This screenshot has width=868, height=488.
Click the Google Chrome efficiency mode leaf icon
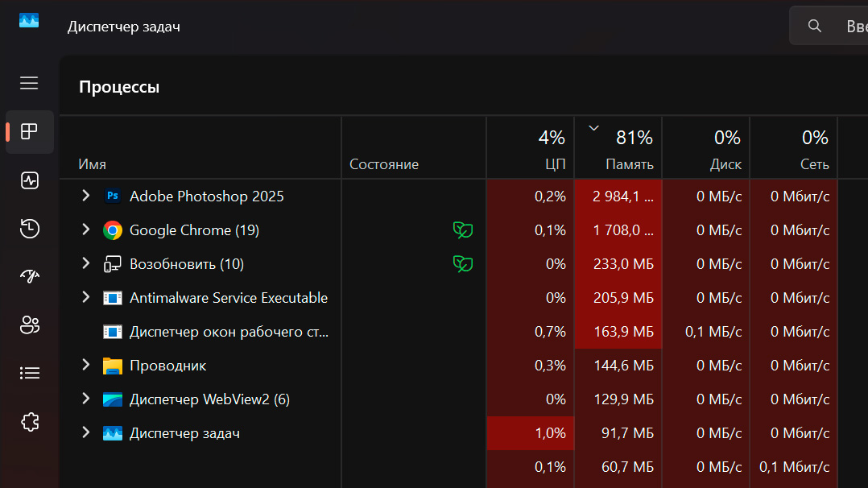point(462,230)
